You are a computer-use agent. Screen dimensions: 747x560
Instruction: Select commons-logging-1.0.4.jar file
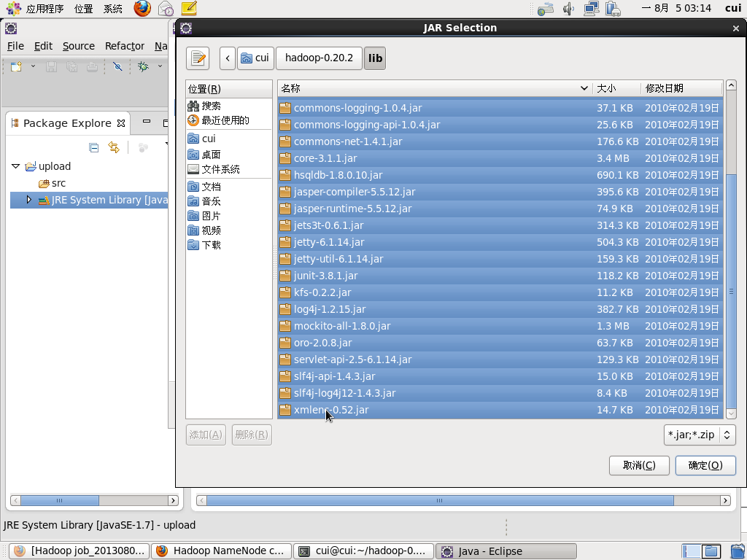(x=500, y=108)
